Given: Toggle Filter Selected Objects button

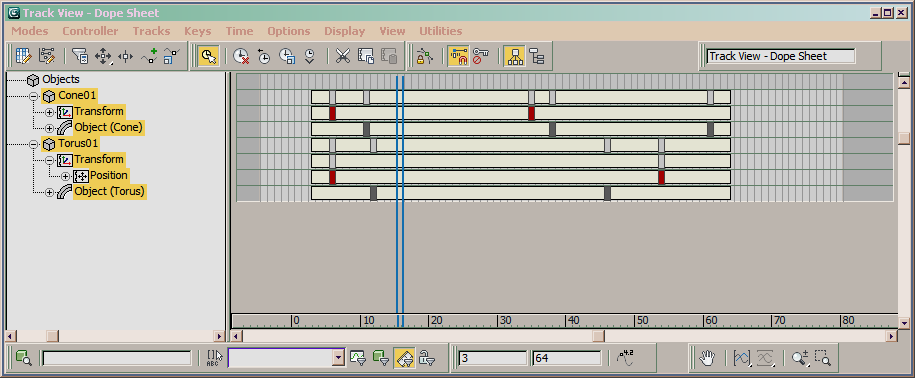Looking at the screenshot, I should [381, 358].
